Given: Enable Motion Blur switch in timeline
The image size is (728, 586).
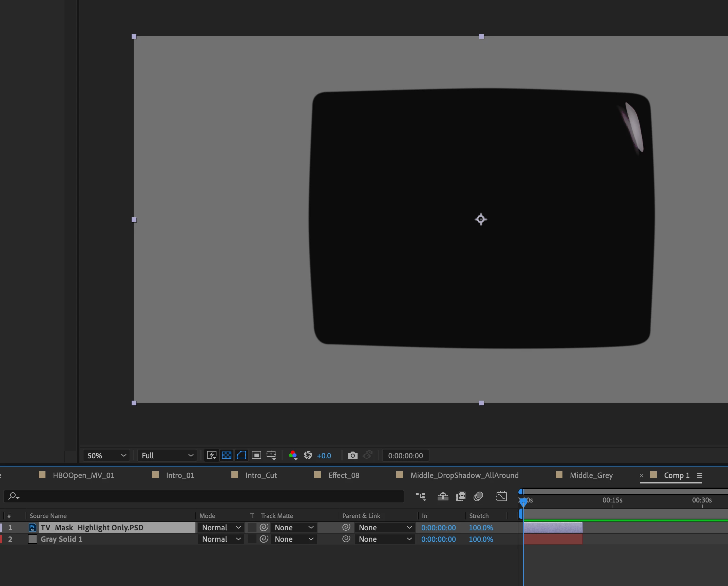Looking at the screenshot, I should coord(478,496).
